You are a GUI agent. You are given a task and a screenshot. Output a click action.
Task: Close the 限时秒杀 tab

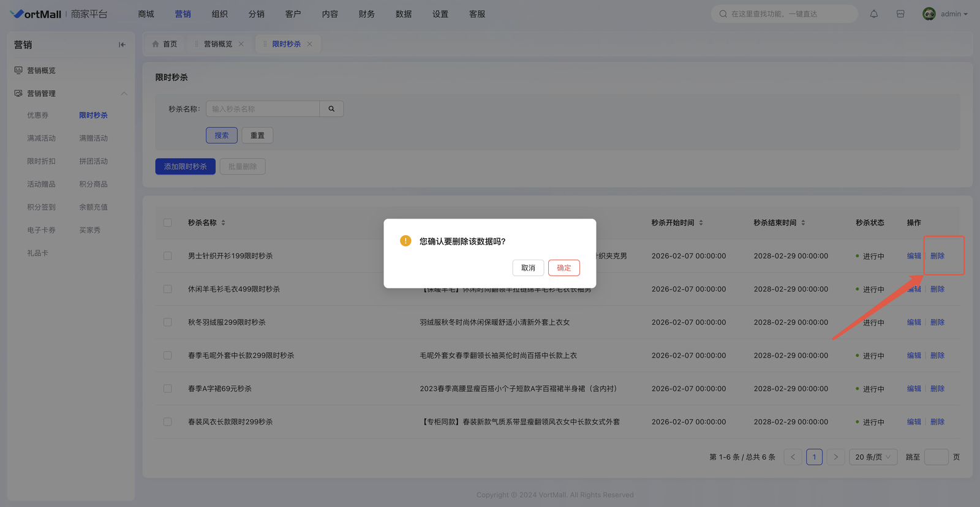pyautogui.click(x=310, y=44)
